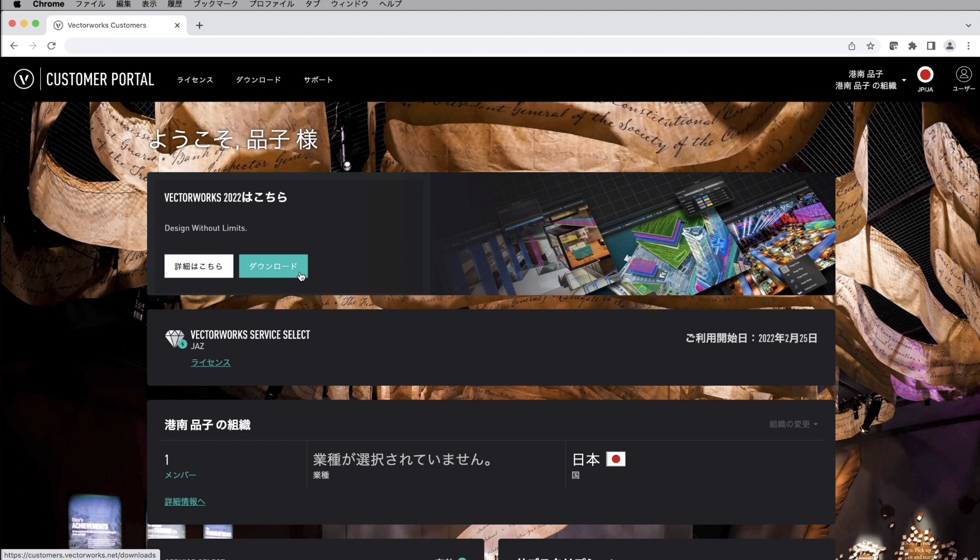
Task: Click the Vectorworks V logo icon
Action: click(24, 79)
